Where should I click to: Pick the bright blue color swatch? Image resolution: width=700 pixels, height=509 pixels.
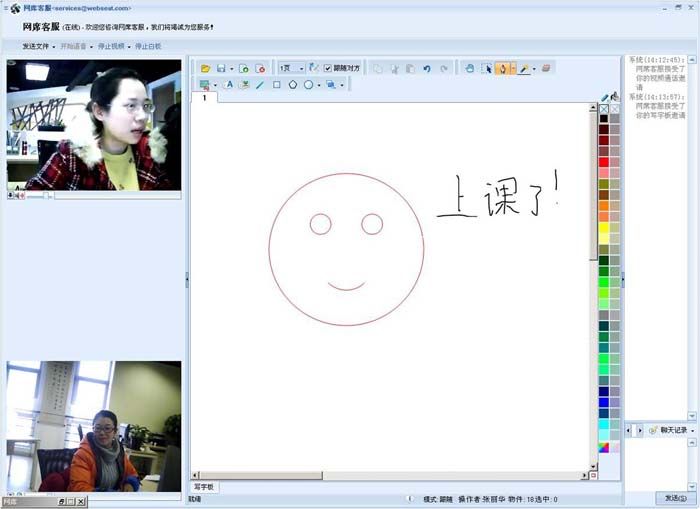pos(604,402)
